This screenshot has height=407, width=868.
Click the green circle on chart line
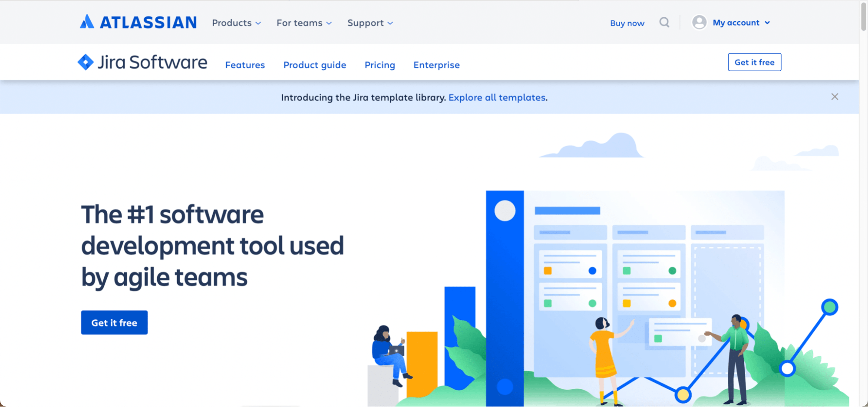[829, 307]
